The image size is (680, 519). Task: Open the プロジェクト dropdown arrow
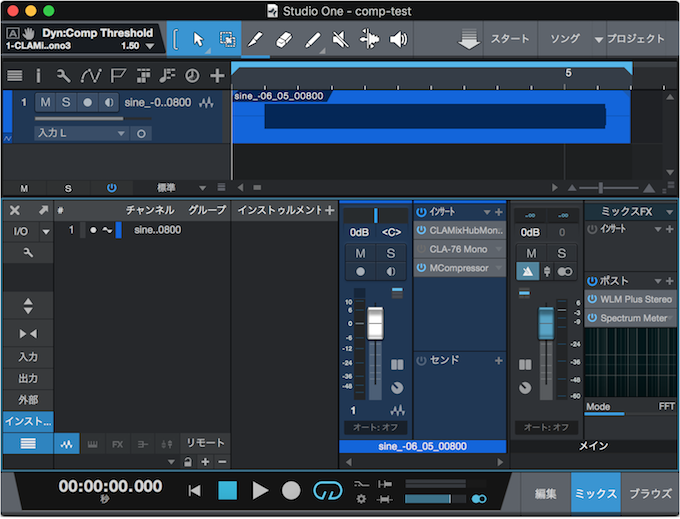[599, 39]
